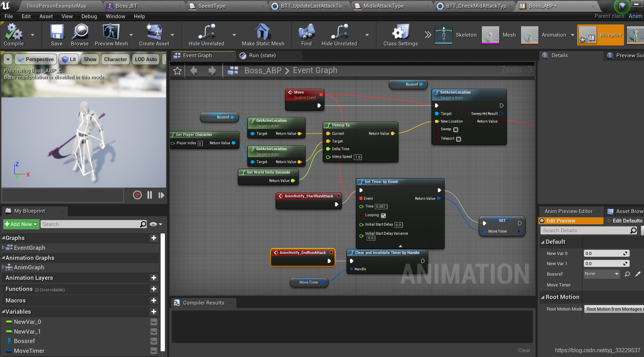
Task: Navigate forward in graph history
Action: tap(212, 71)
